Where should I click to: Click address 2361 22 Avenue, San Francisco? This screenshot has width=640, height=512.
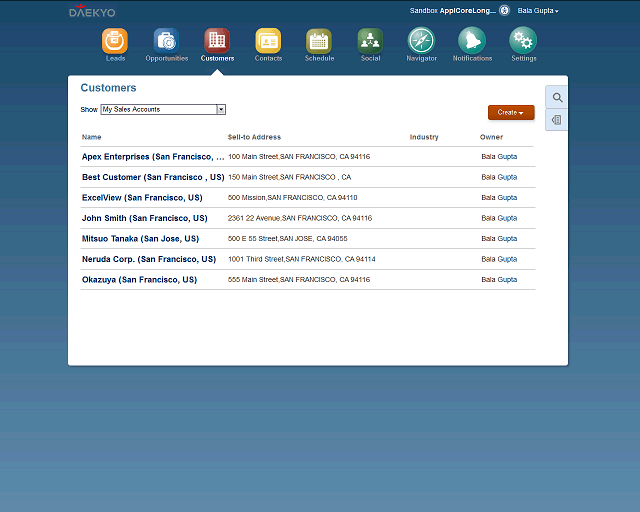(x=300, y=218)
